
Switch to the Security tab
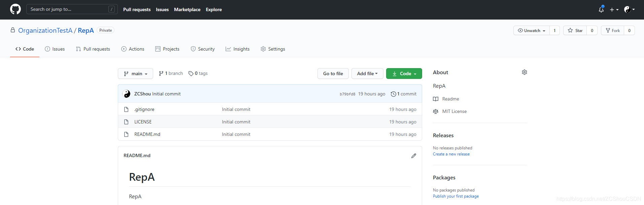203,49
